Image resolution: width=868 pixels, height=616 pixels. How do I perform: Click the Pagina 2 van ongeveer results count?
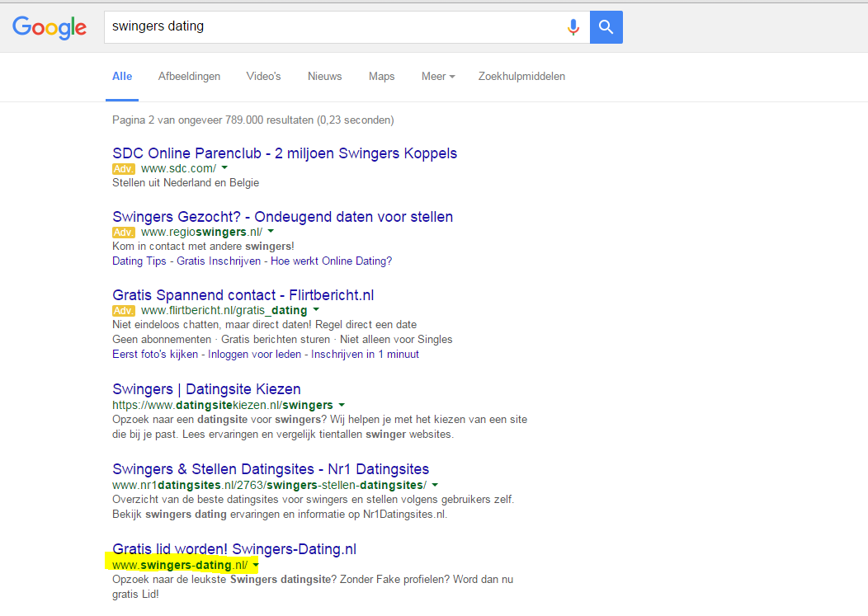click(253, 120)
